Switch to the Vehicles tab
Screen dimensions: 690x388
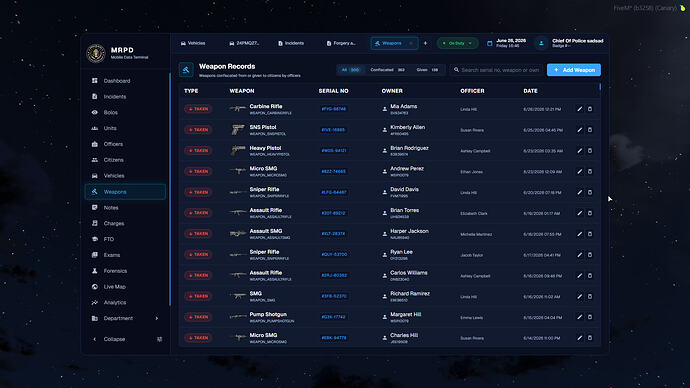[x=193, y=43]
